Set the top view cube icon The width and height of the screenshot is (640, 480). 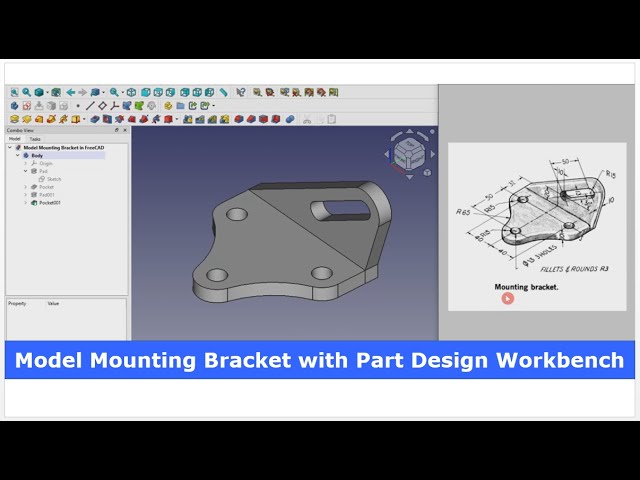[158, 92]
